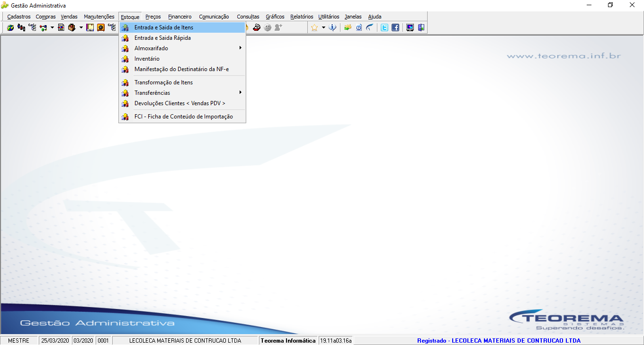Click the colored nodes flow toolbar icon
This screenshot has height=345, width=644.
click(x=43, y=27)
